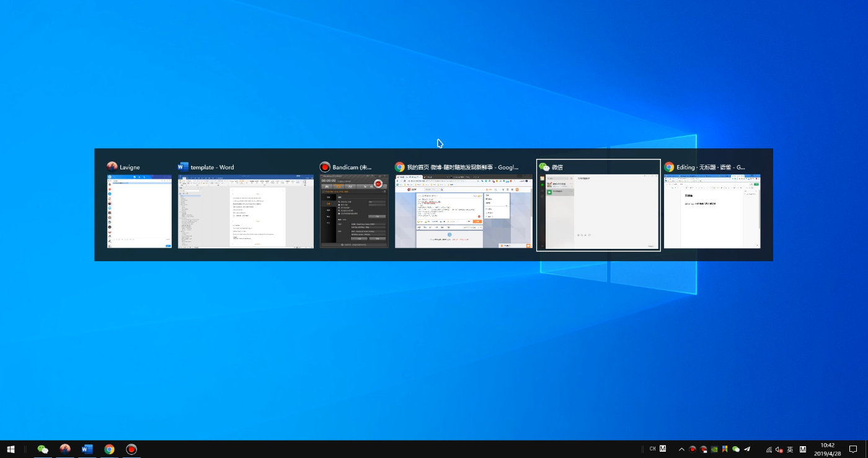Select the template - Word window thumbnail
868x458 pixels.
pos(246,211)
